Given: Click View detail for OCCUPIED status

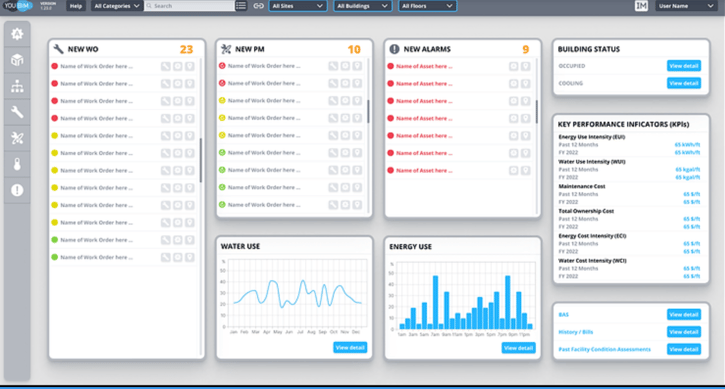Looking at the screenshot, I should click(684, 66).
